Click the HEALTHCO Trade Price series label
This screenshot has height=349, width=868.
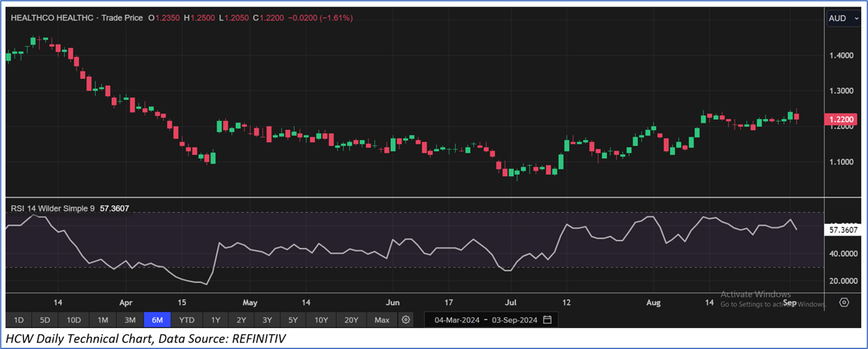click(x=77, y=18)
